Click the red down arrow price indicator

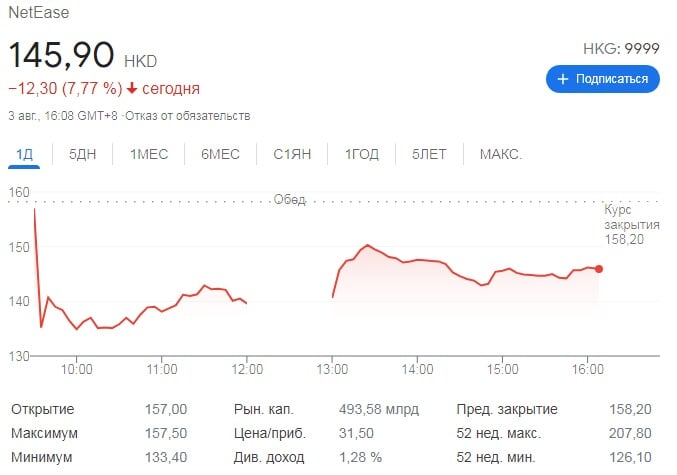(x=132, y=88)
